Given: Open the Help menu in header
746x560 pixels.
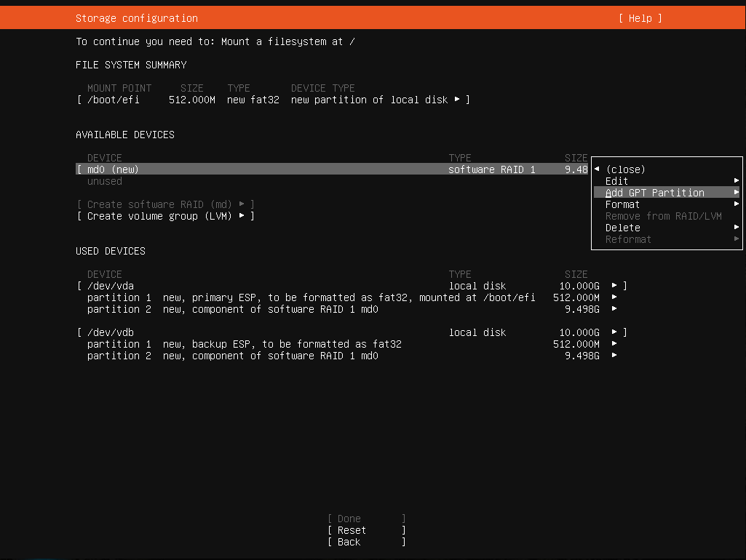Looking at the screenshot, I should 640,18.
